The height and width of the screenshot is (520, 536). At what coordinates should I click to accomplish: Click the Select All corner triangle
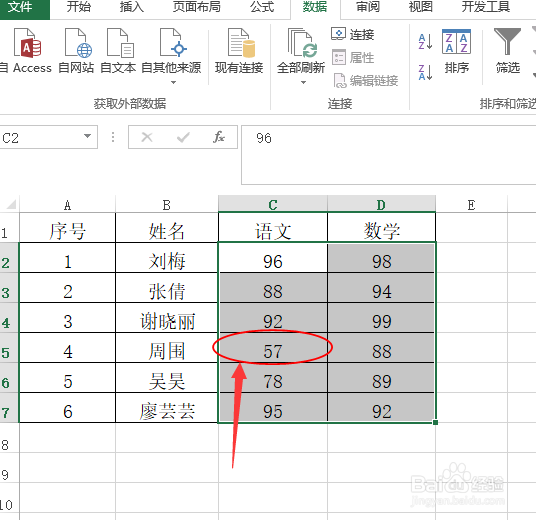11,204
